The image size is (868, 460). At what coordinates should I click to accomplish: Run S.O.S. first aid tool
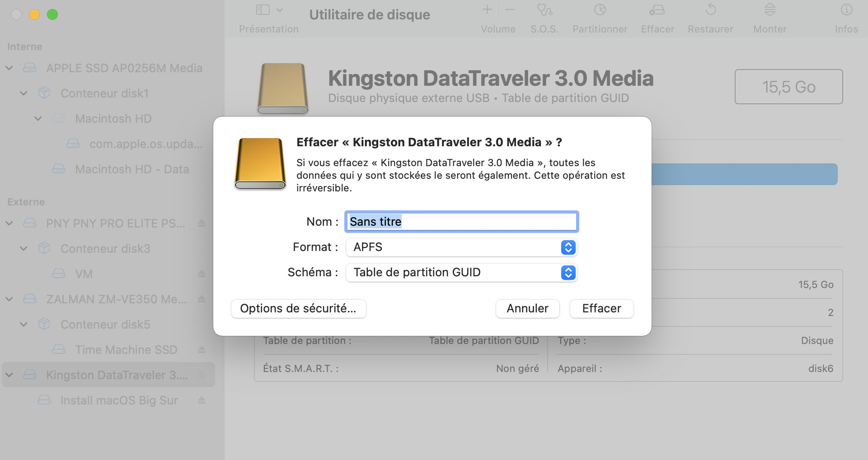click(544, 9)
